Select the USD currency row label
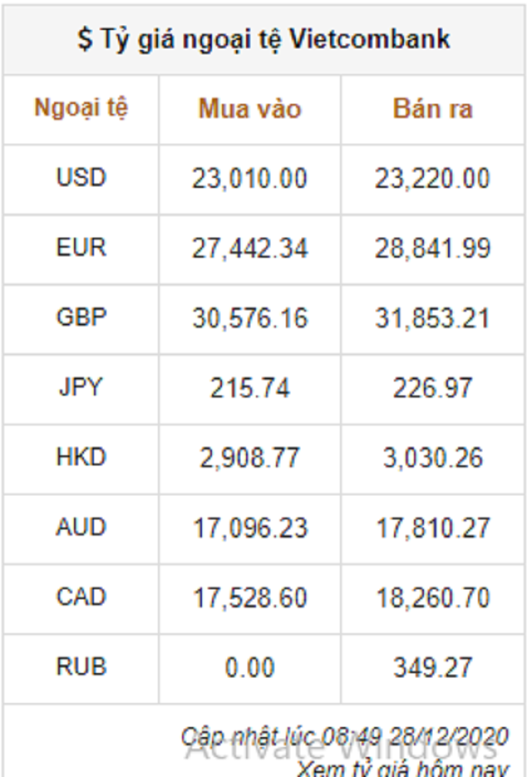This screenshot has width=532, height=777. pos(81,178)
